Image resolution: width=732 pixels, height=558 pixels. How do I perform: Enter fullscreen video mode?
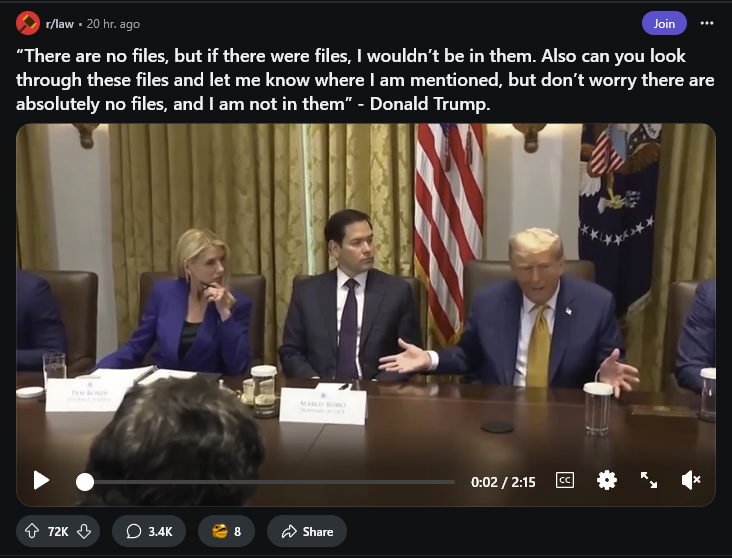pyautogui.click(x=649, y=480)
